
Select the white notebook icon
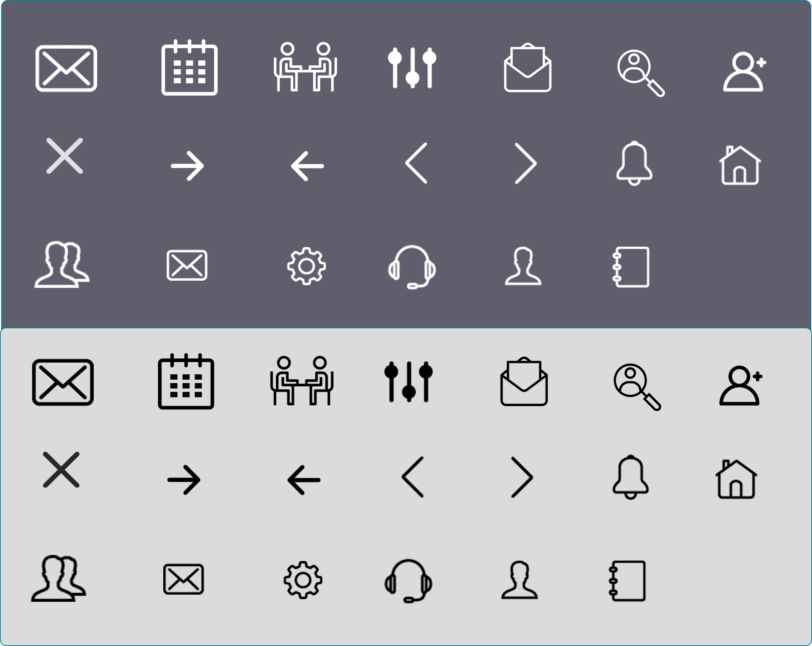[631, 267]
